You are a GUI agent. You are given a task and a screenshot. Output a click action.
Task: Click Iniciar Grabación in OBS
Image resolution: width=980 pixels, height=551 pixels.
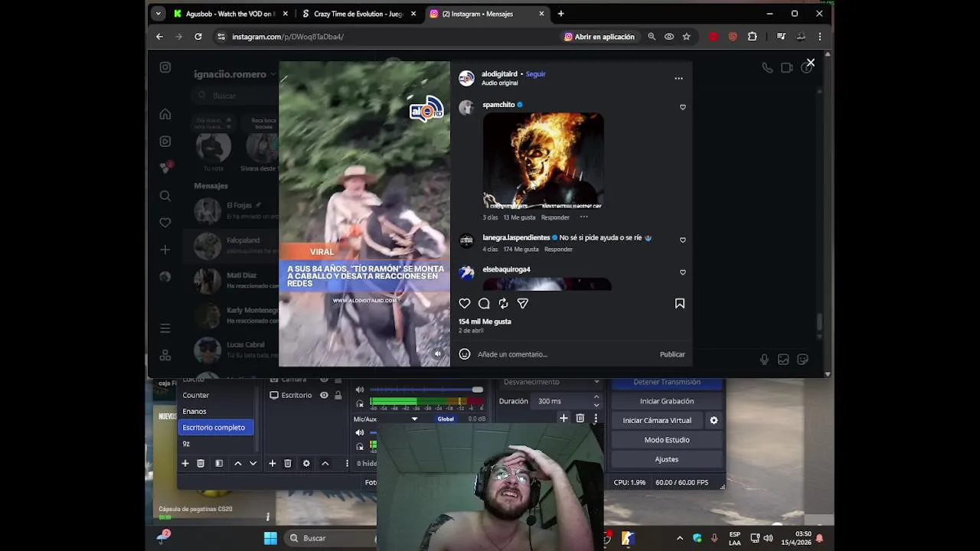667,401
